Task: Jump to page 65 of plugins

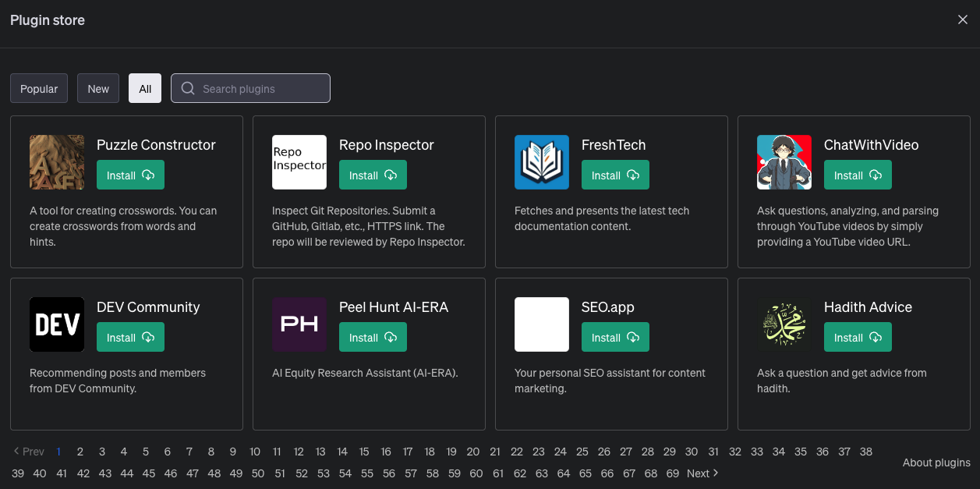Action: pyautogui.click(x=586, y=473)
